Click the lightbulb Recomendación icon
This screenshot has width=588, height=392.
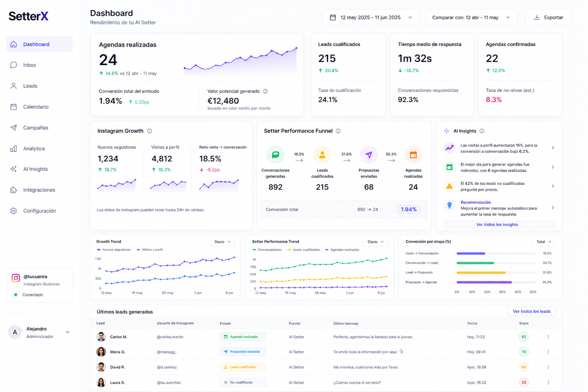click(449, 205)
